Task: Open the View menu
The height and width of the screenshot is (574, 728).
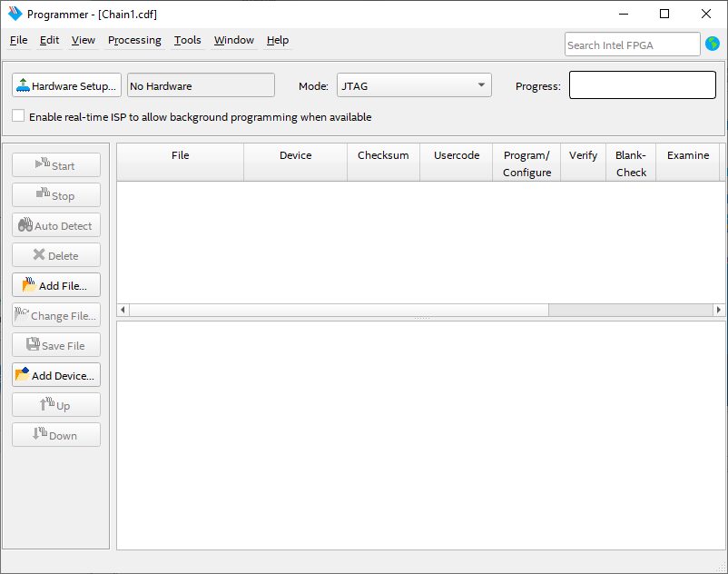Action: [84, 40]
